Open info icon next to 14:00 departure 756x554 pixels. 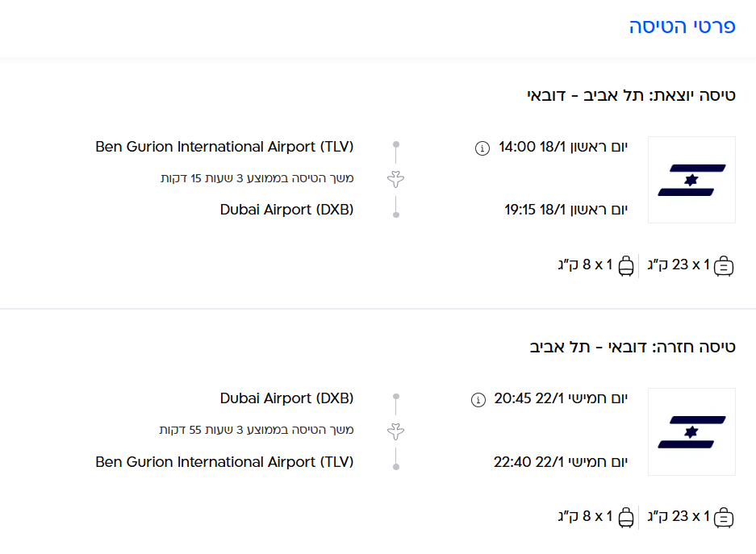(482, 148)
